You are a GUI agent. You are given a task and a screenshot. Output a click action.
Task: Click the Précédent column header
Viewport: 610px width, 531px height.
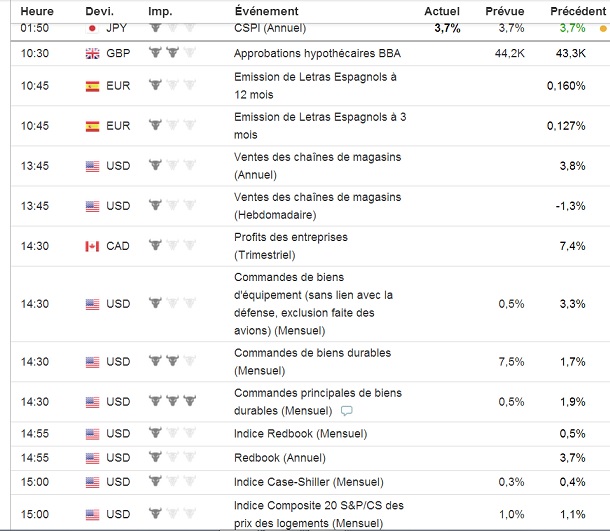(x=574, y=9)
